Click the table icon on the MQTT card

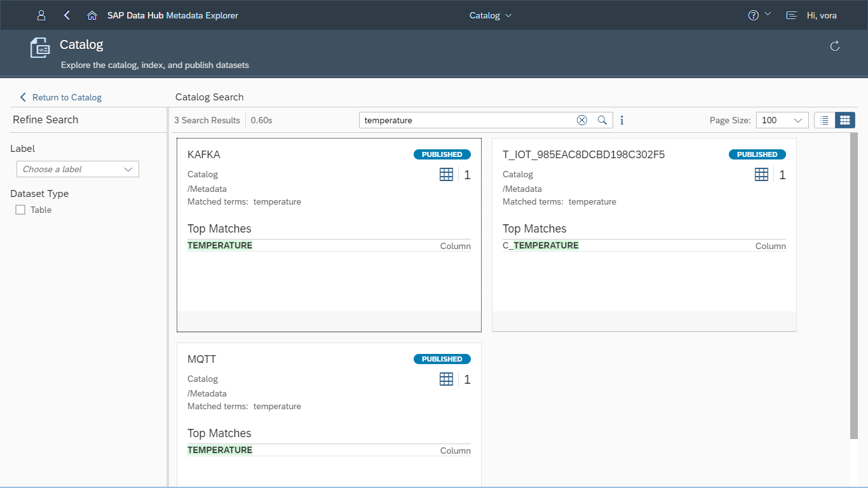[x=446, y=379]
